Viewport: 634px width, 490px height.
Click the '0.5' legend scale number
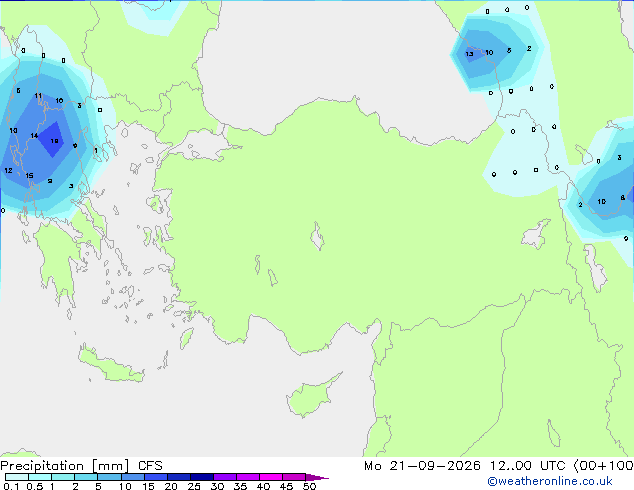[34, 486]
